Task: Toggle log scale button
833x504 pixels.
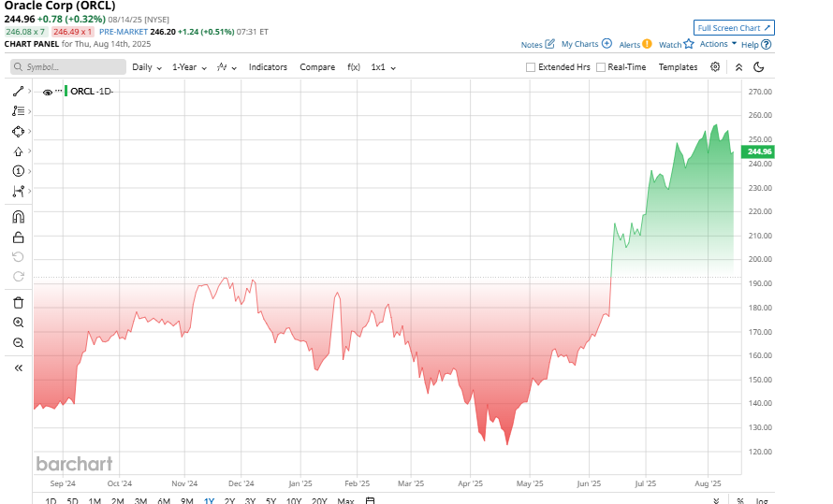Action: [x=761, y=500]
